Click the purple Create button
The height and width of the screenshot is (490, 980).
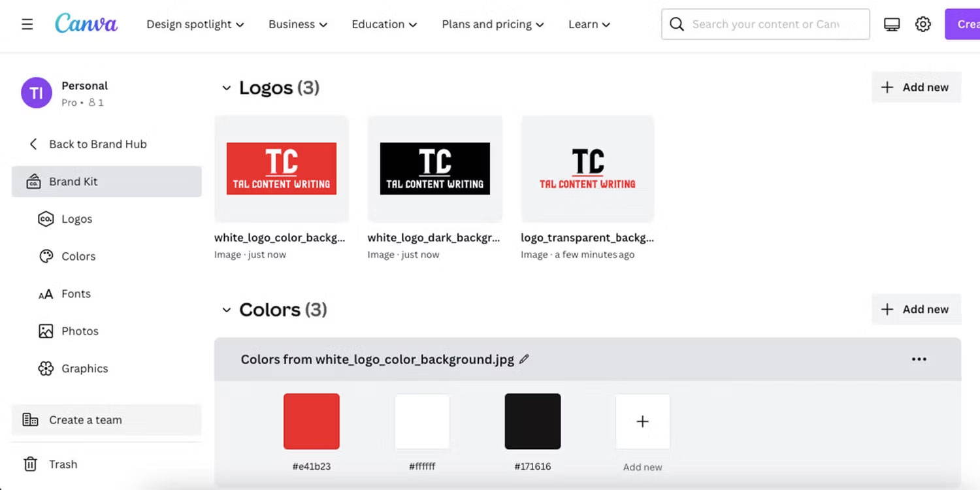coord(962,24)
